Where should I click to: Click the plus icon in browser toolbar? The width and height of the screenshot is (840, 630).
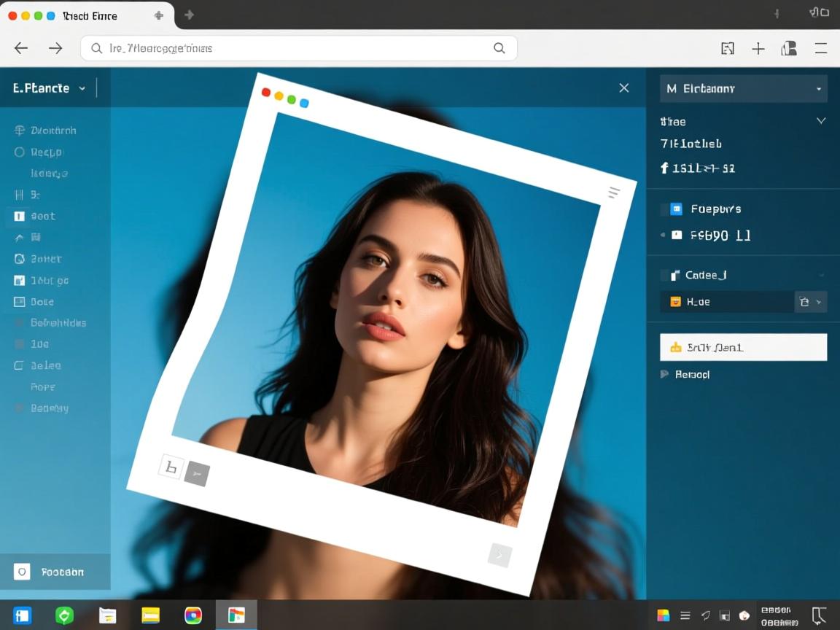[758, 48]
